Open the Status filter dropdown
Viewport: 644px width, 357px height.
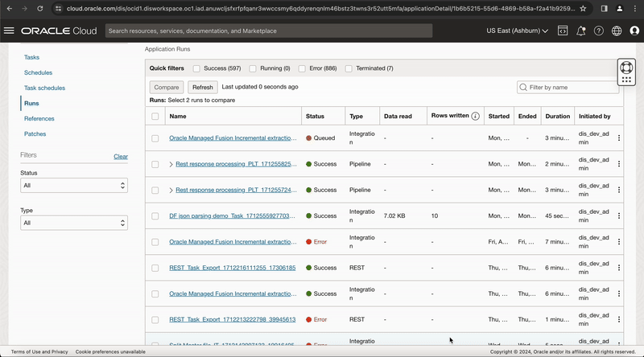[x=74, y=186]
